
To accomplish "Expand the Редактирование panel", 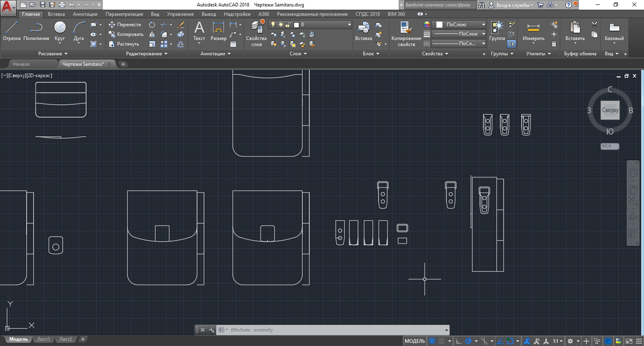I will coord(147,54).
